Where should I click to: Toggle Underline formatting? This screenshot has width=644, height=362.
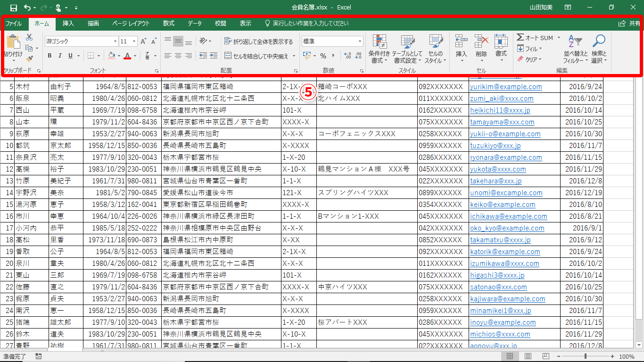[70, 56]
